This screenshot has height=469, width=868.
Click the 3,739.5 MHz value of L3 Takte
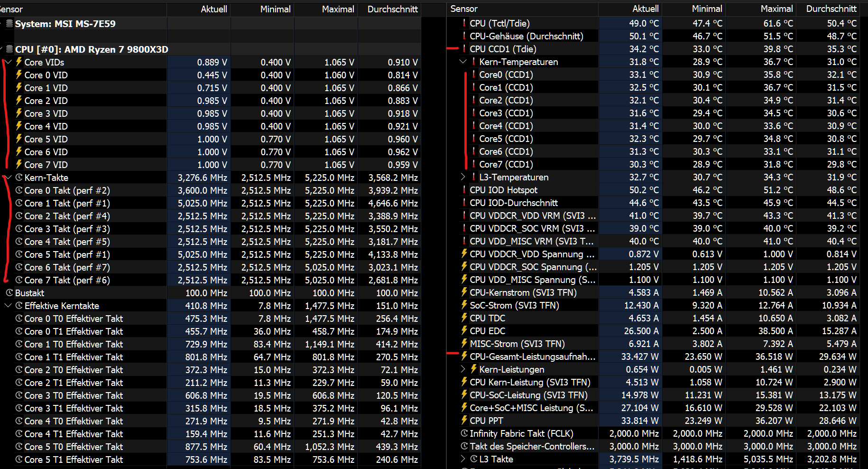click(634, 459)
